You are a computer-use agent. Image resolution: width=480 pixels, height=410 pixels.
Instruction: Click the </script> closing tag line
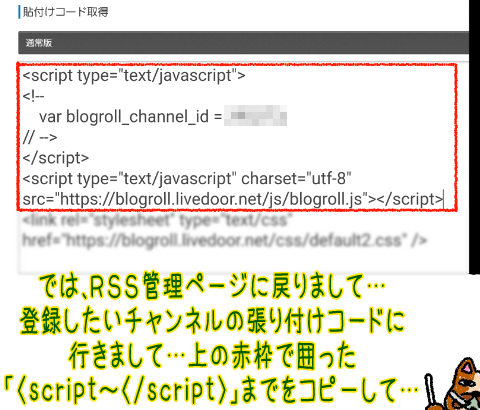coord(56,158)
